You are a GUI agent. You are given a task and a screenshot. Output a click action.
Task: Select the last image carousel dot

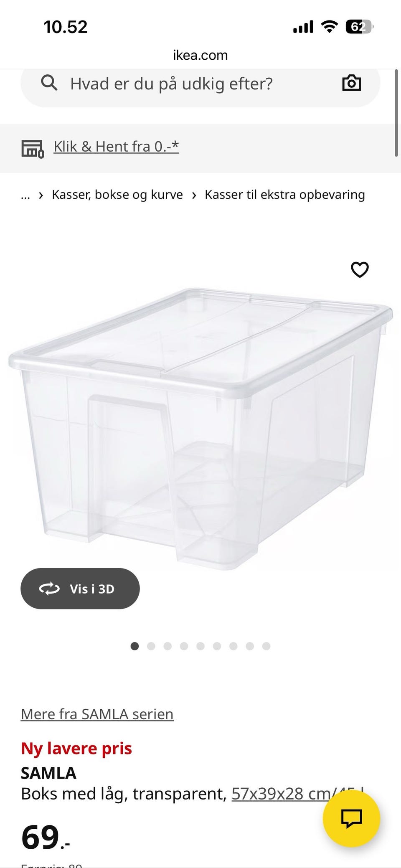click(266, 646)
